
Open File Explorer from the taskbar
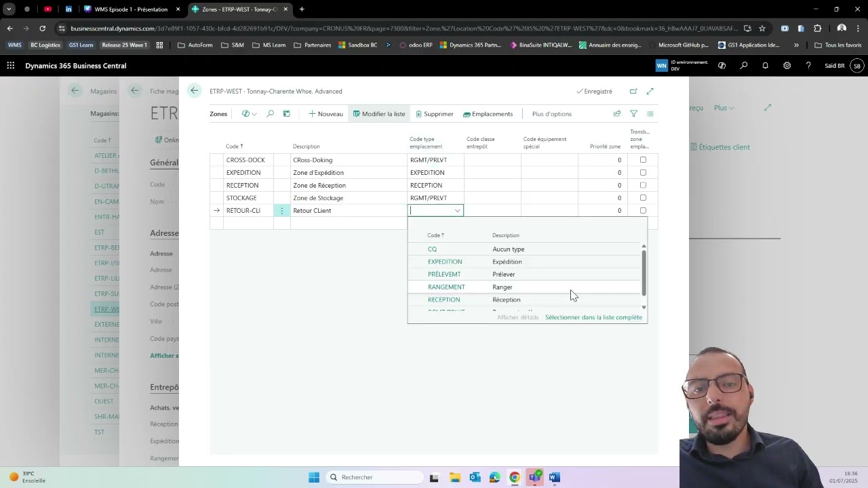click(454, 477)
